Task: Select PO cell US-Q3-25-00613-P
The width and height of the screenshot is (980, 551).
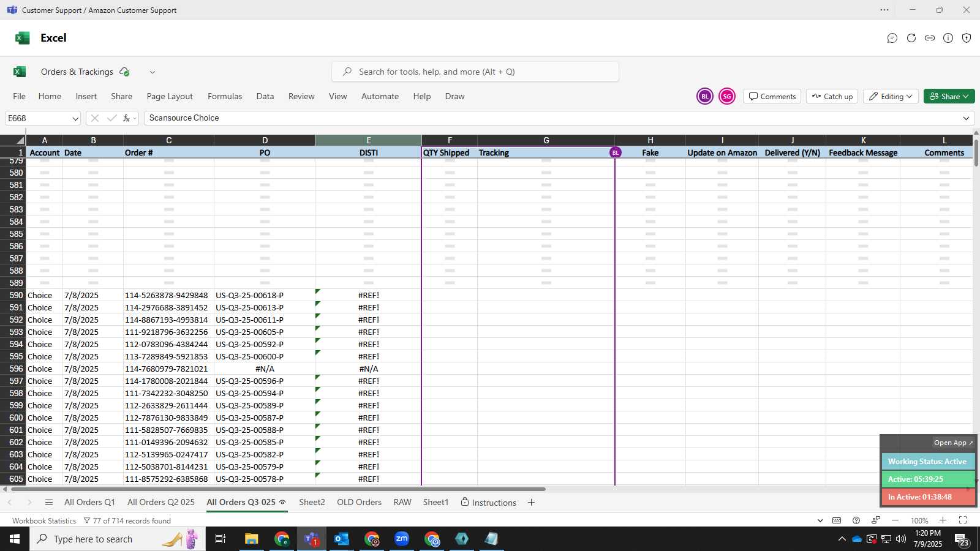Action: (x=265, y=307)
